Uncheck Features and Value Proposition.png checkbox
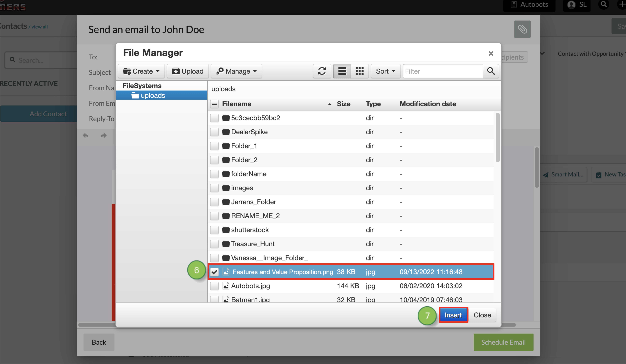This screenshot has height=364, width=626. 214,272
